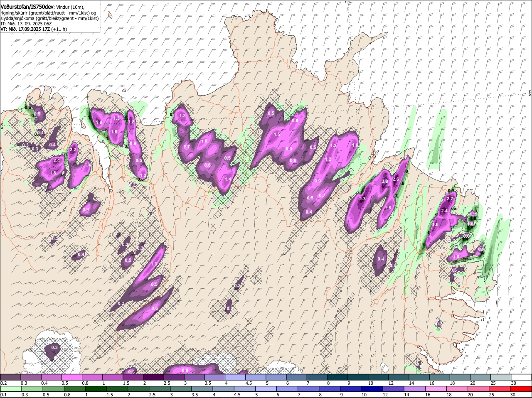
Task: Click the latitude label on right edge
Action: [x=530, y=93]
